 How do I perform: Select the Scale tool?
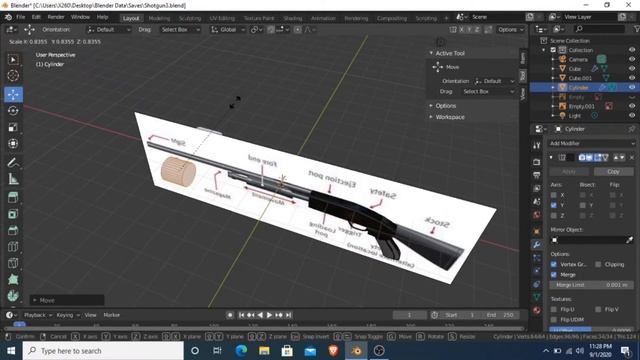[x=13, y=127]
